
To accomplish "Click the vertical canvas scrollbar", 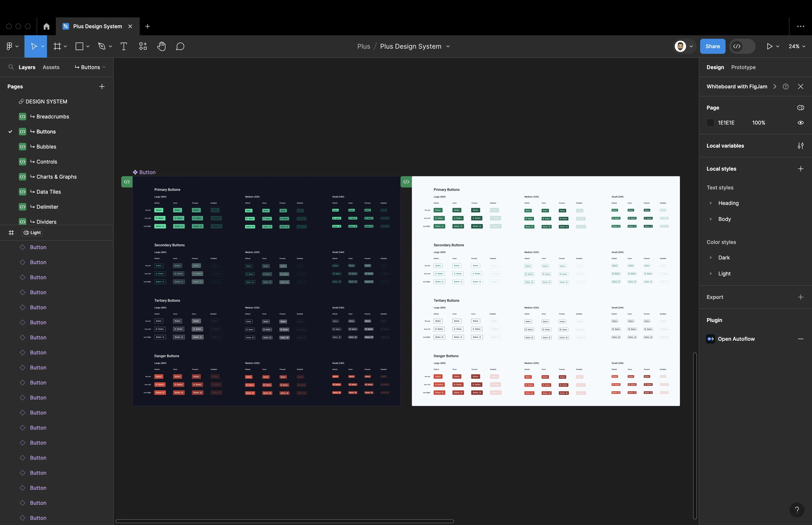I will 695,436.
